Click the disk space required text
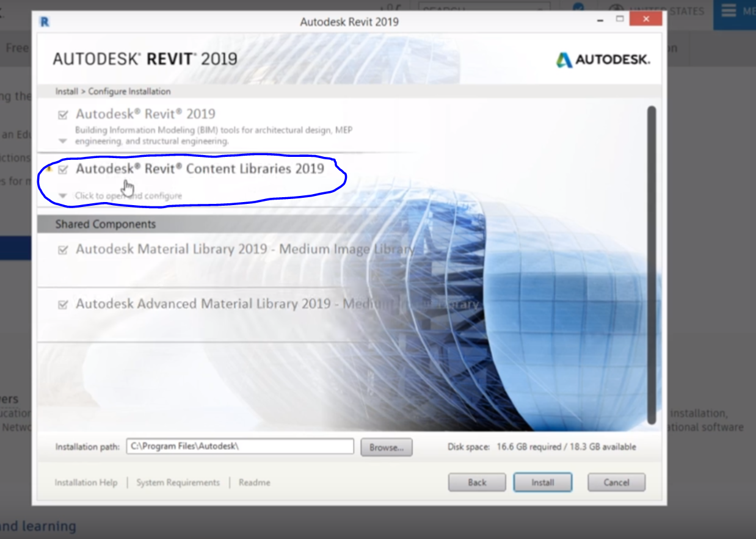Image resolution: width=756 pixels, height=539 pixels. [x=542, y=447]
